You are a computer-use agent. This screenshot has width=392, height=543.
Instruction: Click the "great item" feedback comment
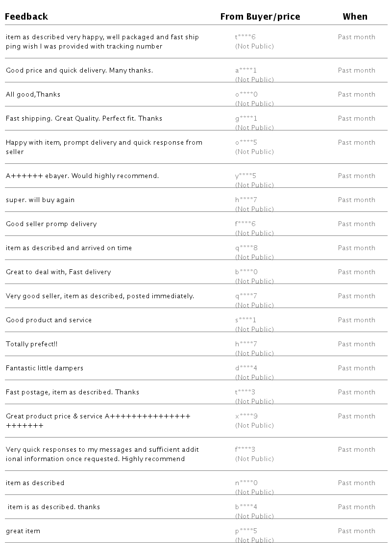tap(23, 531)
